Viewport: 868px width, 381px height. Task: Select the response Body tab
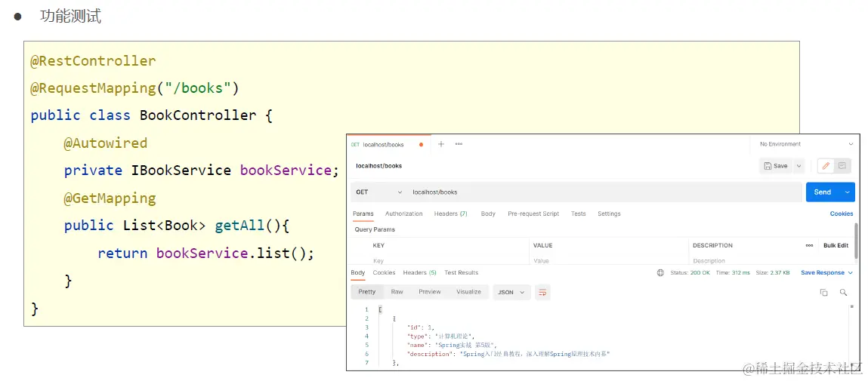point(357,272)
